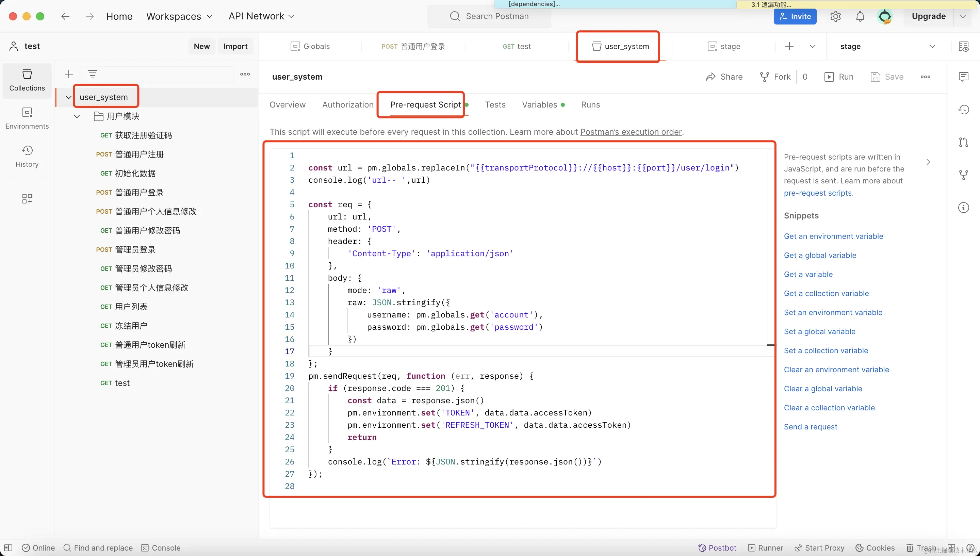The image size is (980, 556).
Task: Click the add new collection plus icon
Action: click(69, 74)
